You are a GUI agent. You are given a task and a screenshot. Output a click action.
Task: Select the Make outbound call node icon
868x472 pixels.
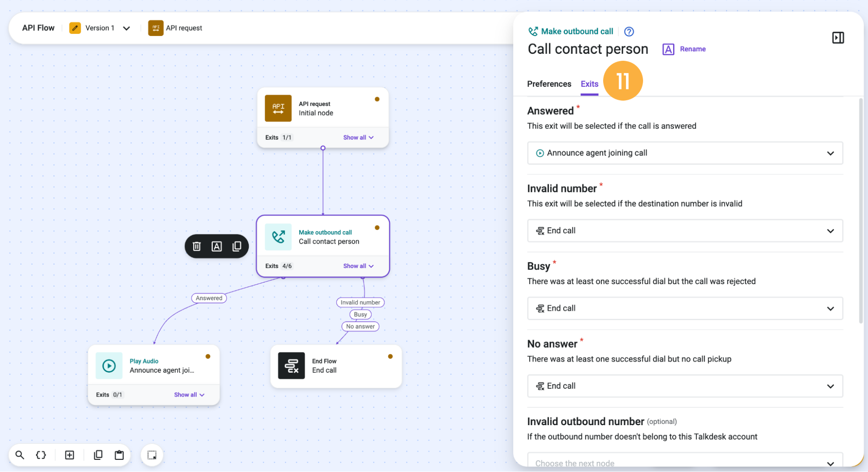click(278, 237)
